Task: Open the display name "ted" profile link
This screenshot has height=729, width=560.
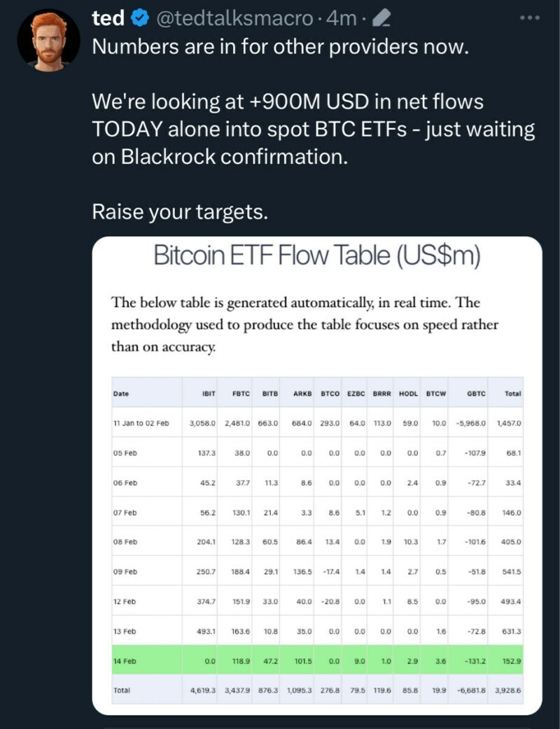Action: pyautogui.click(x=108, y=19)
